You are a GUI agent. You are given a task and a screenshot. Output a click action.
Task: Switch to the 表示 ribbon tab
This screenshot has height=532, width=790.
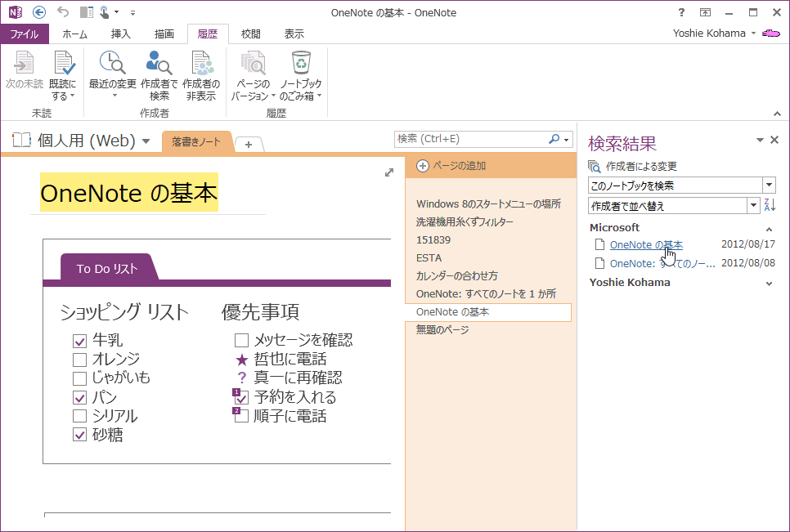tap(294, 34)
